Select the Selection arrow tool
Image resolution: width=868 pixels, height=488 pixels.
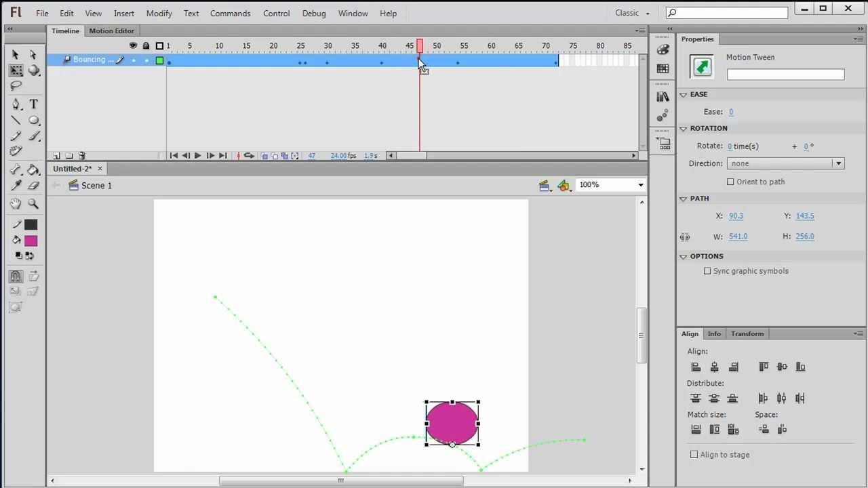click(x=16, y=54)
